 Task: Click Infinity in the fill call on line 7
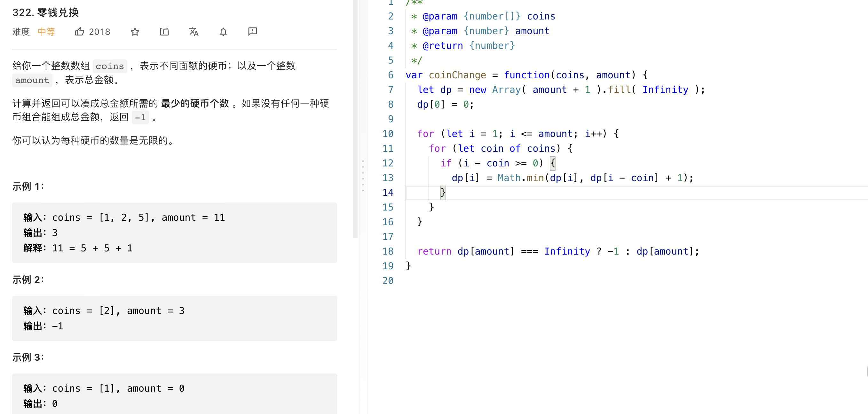pyautogui.click(x=665, y=89)
